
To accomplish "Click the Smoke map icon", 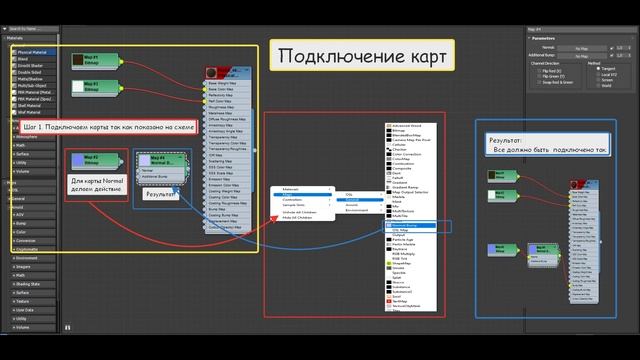I will 389,268.
